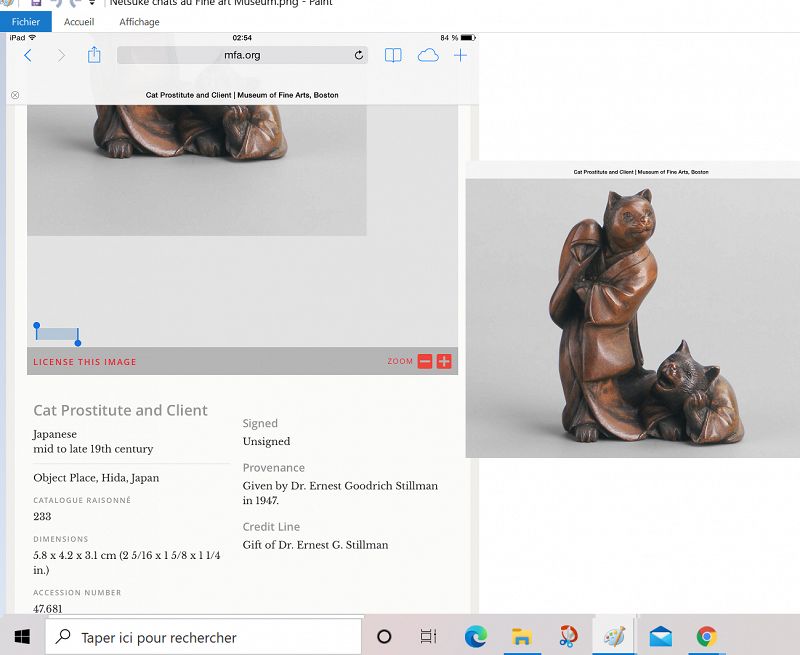Click the Taper ici pour rechercher search box
800x655 pixels.
tap(203, 637)
